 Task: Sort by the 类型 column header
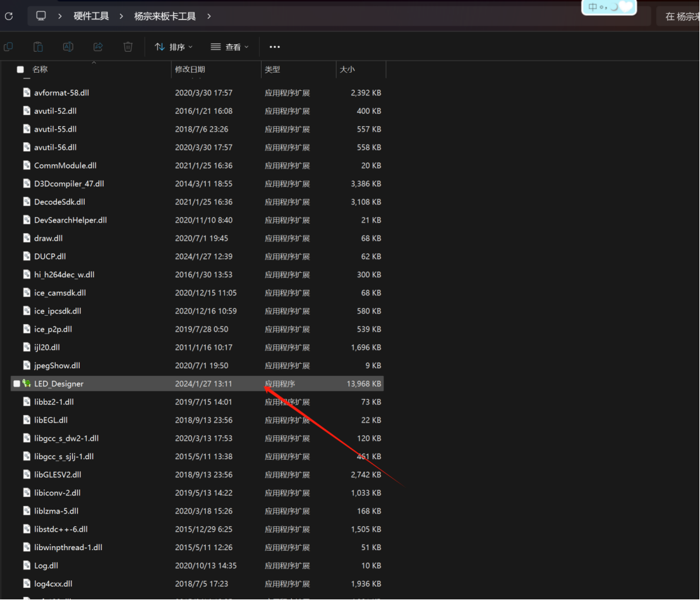click(x=272, y=69)
